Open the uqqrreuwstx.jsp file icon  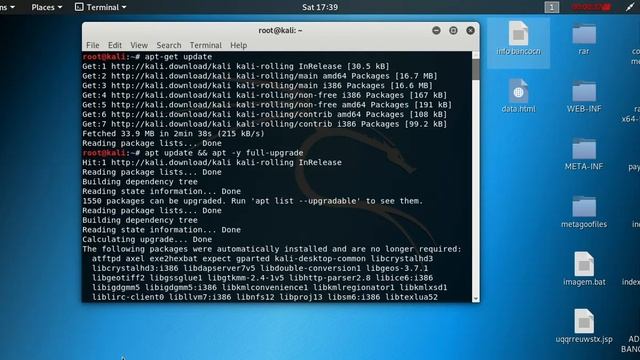(x=584, y=322)
